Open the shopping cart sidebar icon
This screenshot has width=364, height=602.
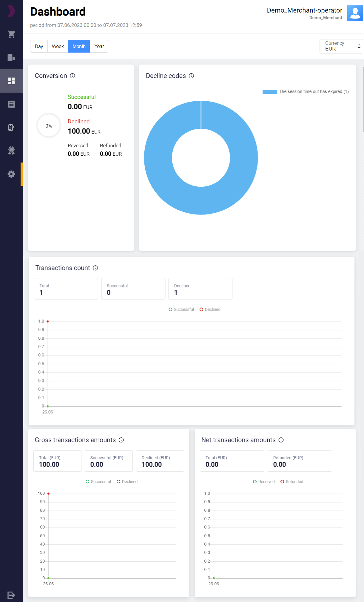tap(11, 34)
